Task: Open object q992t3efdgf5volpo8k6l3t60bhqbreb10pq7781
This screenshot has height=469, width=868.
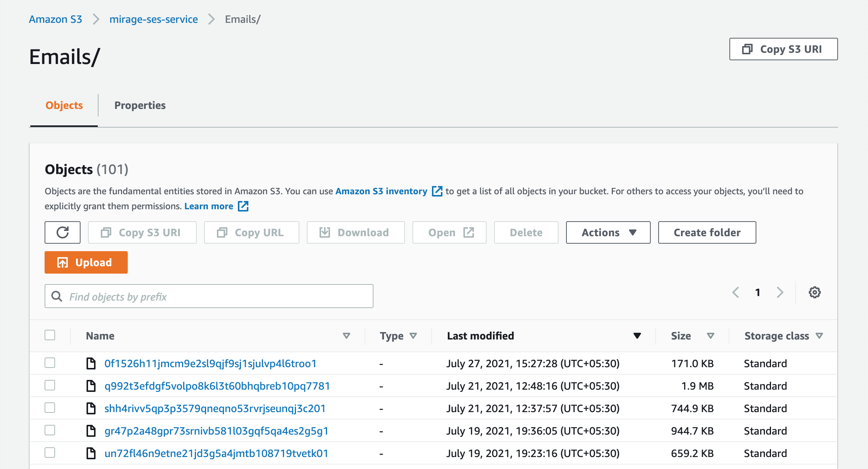Action: tap(217, 386)
